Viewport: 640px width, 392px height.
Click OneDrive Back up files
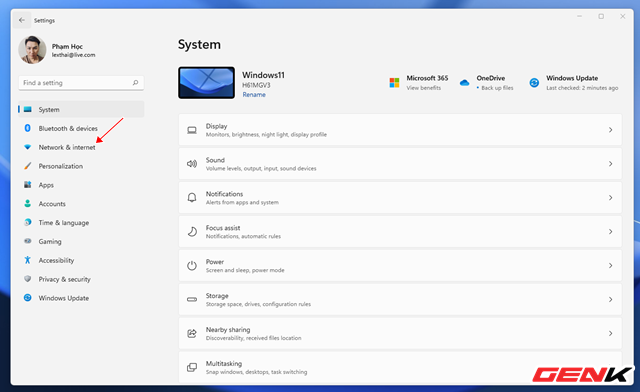click(x=497, y=88)
